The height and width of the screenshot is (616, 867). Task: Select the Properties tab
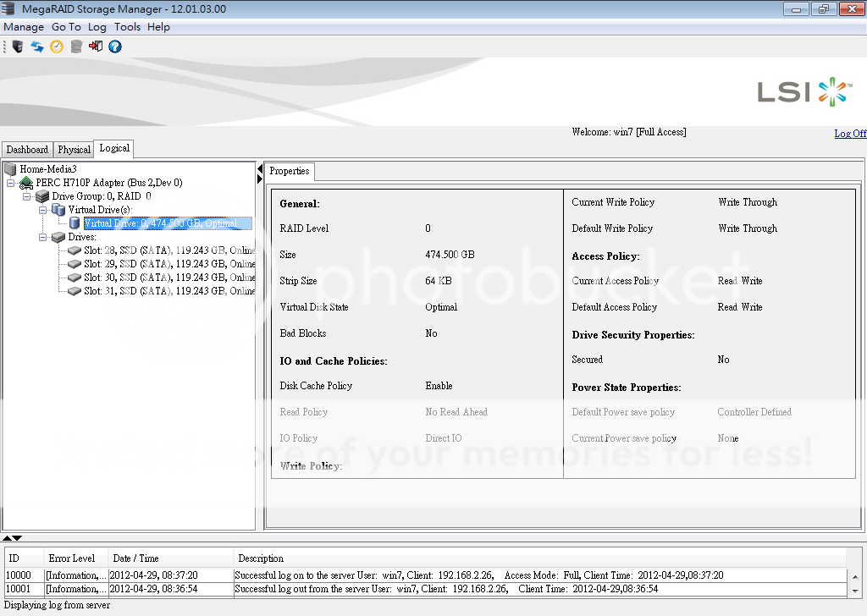tap(290, 171)
